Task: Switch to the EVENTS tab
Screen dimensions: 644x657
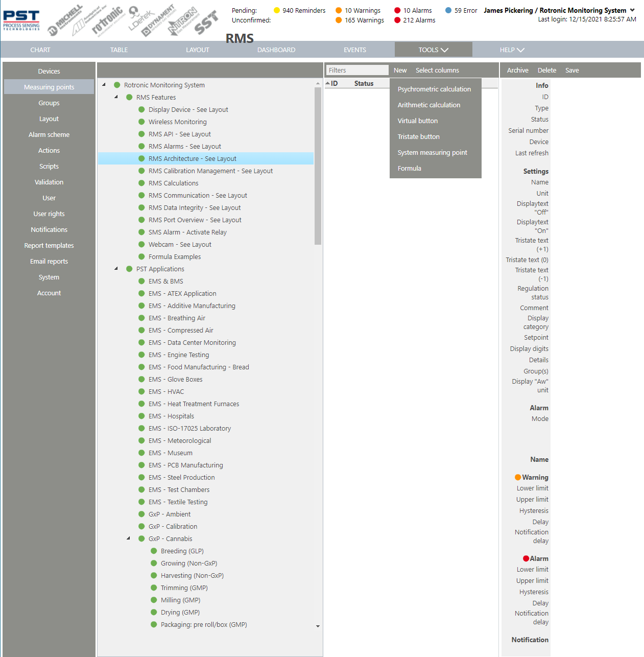Action: (355, 50)
